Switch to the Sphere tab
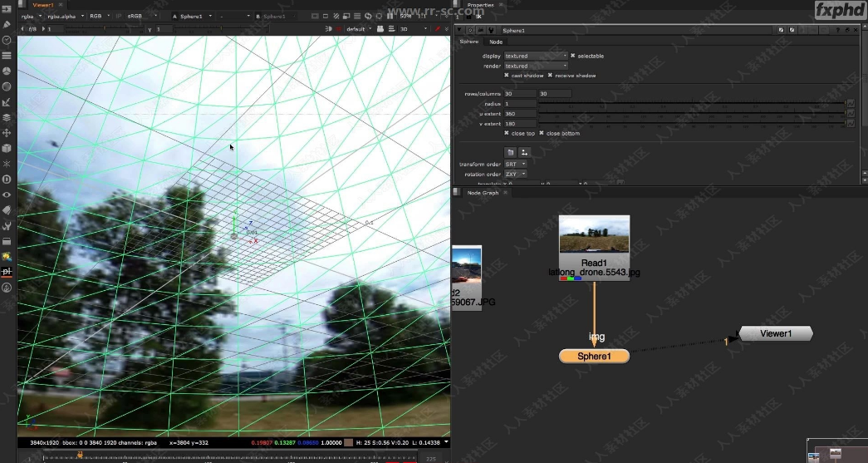868x463 pixels. [x=468, y=42]
